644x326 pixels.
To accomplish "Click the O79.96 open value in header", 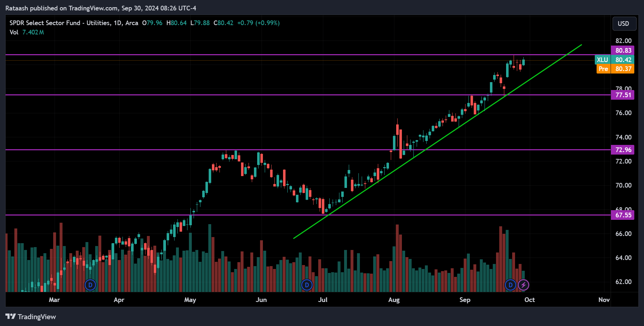I will [x=152, y=23].
